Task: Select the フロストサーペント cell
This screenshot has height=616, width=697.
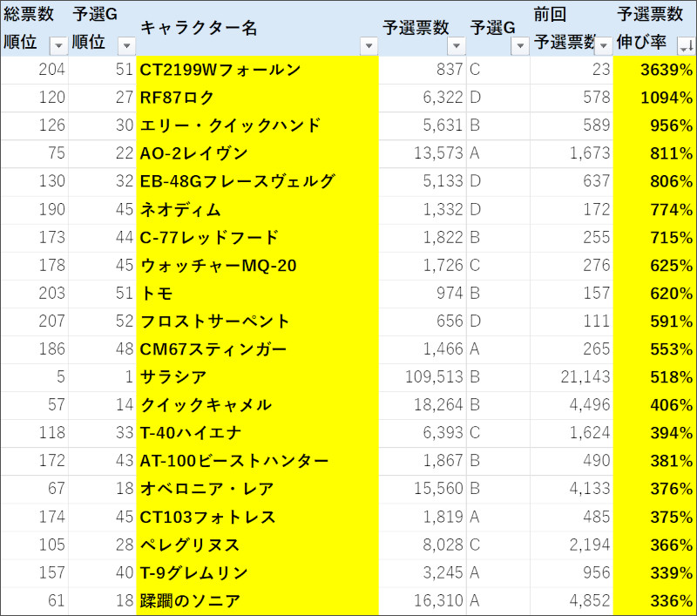Action: coord(257,322)
